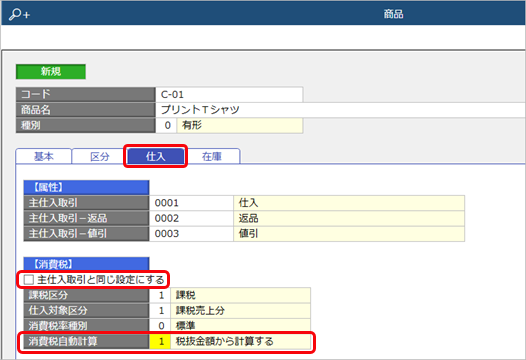Viewport: 526px width, 360px height.
Task: Enable 主仕入取引と同じ設定にする checkbox
Action: [29, 279]
